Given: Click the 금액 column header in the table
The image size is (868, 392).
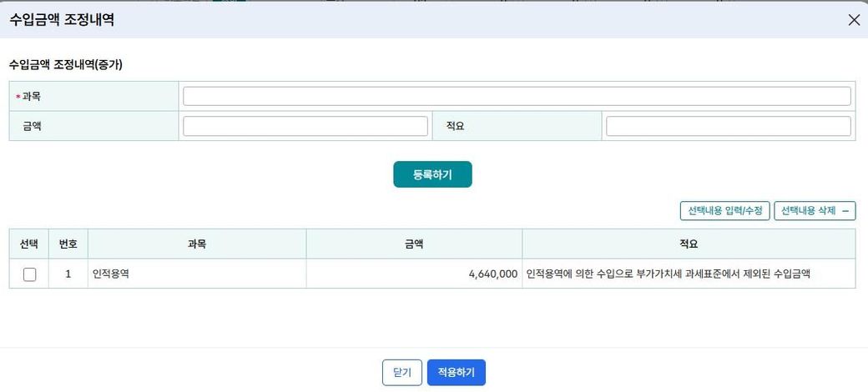Looking at the screenshot, I should pyautogui.click(x=414, y=244).
